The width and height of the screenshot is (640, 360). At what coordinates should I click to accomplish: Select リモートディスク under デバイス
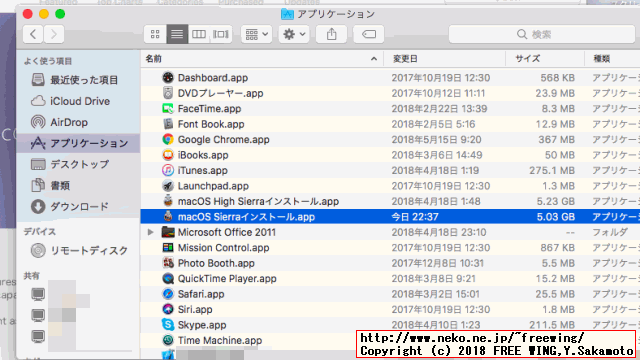(78, 250)
